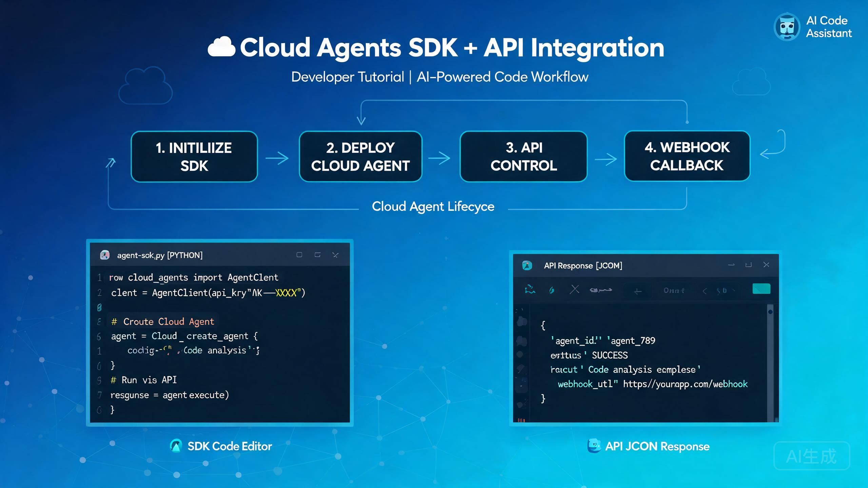
Task: Open the 4. WEBHOOK CALLBACK step box
Action: coord(687,156)
